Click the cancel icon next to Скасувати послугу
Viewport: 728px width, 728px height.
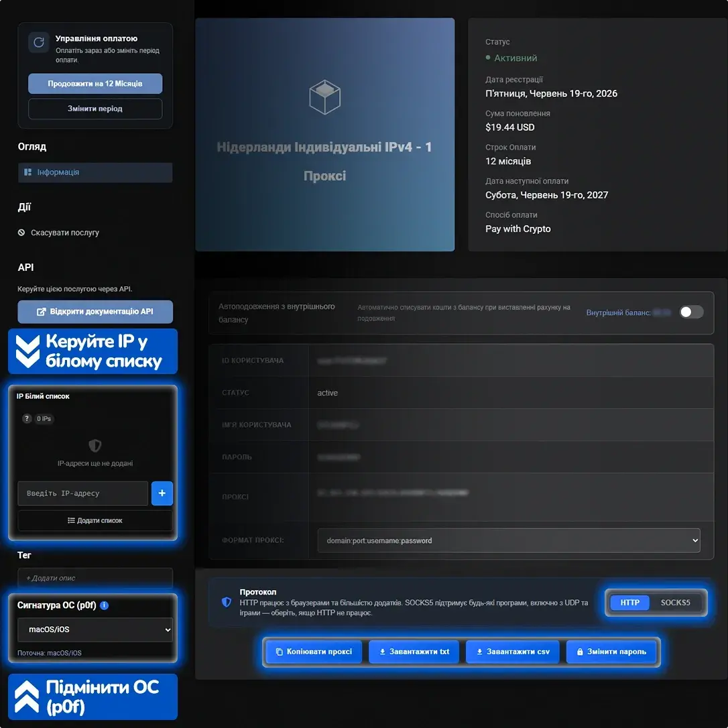(21, 233)
